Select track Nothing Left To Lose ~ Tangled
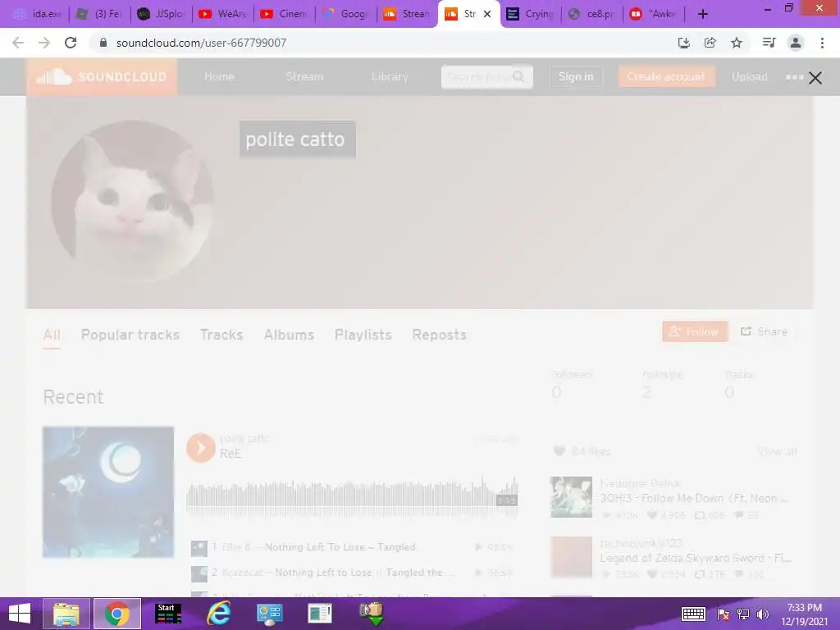 pyautogui.click(x=340, y=547)
